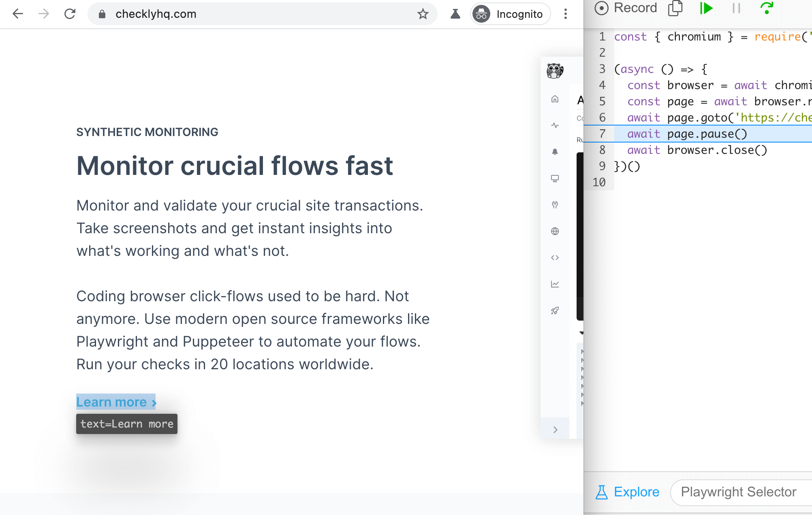Click the browser forward arrow
The width and height of the screenshot is (812, 515).
(x=44, y=14)
